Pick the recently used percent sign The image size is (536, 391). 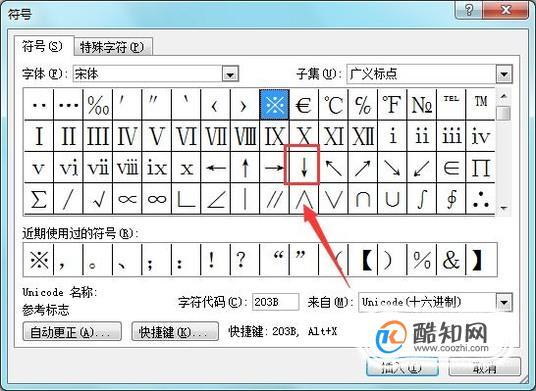coord(421,260)
